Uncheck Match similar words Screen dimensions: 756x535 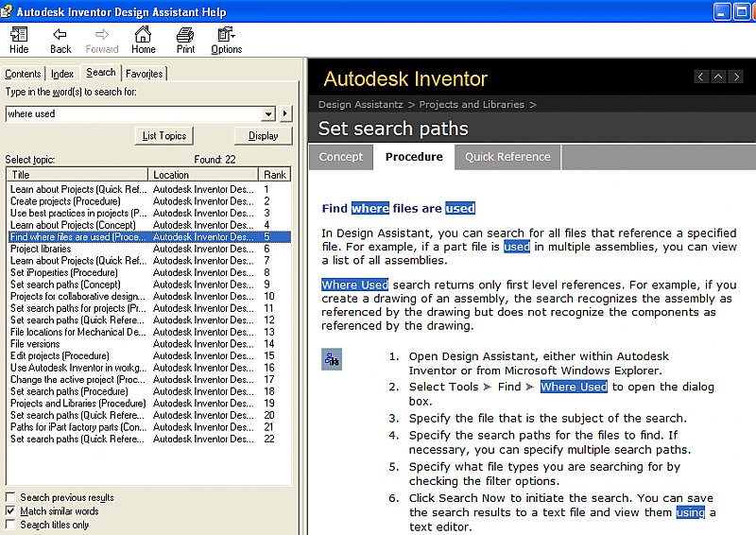(10, 510)
